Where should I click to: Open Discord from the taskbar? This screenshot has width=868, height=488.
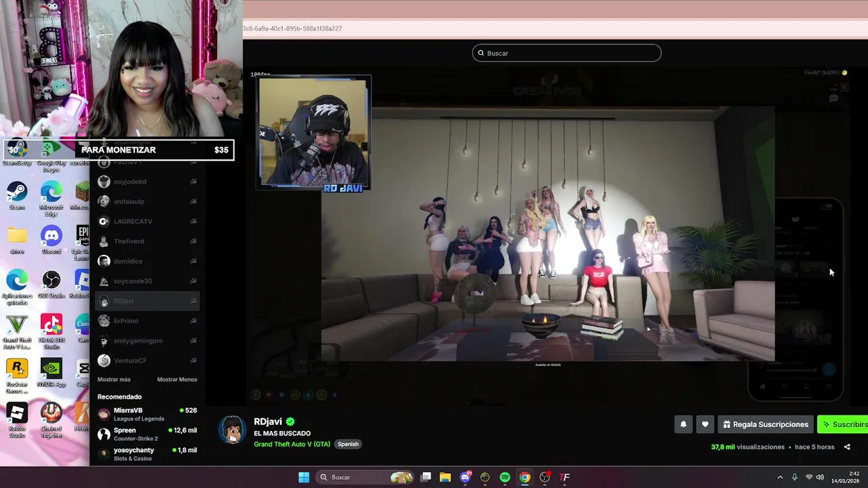click(x=465, y=477)
